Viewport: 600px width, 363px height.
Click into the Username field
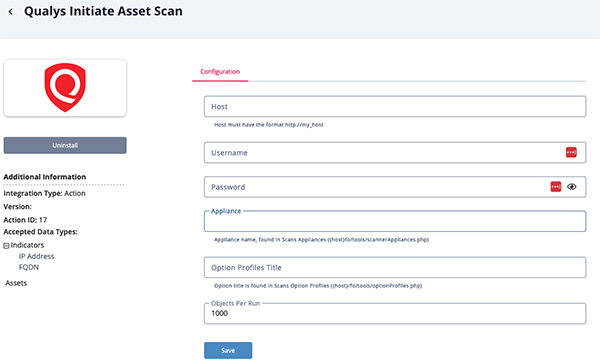[395, 152]
